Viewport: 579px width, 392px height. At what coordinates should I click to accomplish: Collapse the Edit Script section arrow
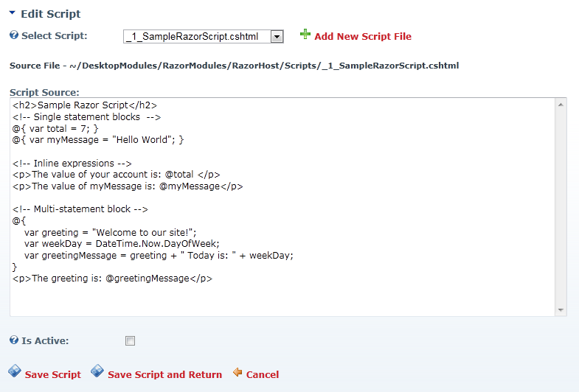point(13,13)
